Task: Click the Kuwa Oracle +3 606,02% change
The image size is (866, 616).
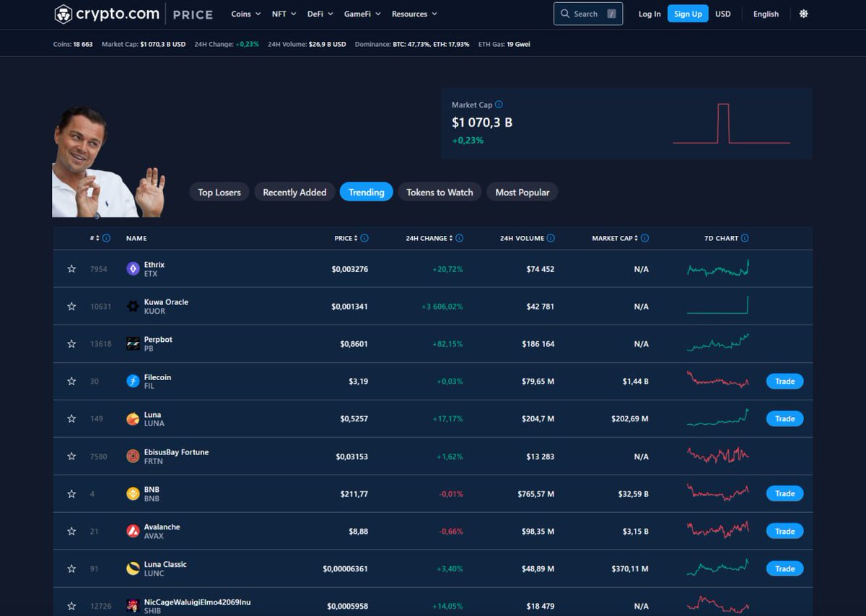Action: (x=442, y=307)
